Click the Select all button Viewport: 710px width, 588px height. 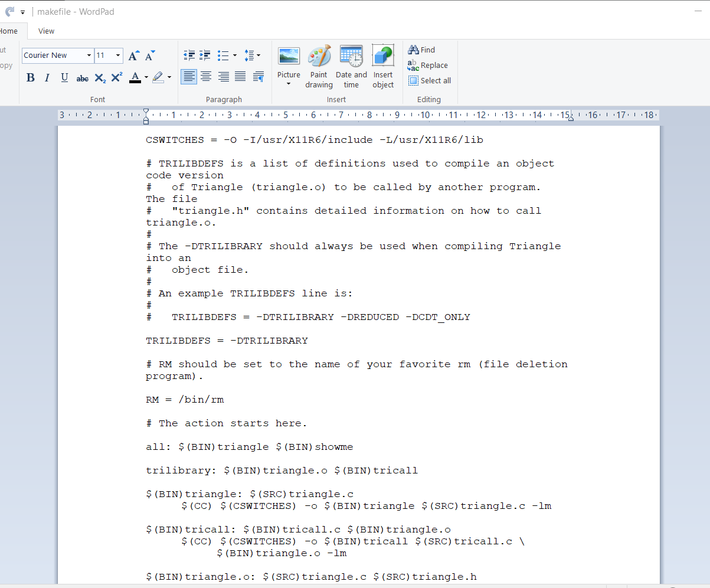click(430, 81)
